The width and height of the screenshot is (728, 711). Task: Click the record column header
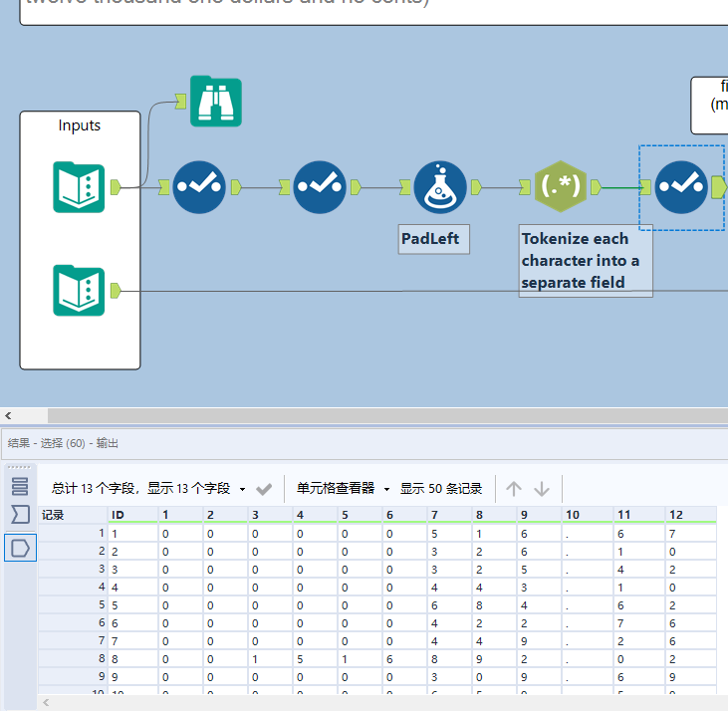point(73,515)
